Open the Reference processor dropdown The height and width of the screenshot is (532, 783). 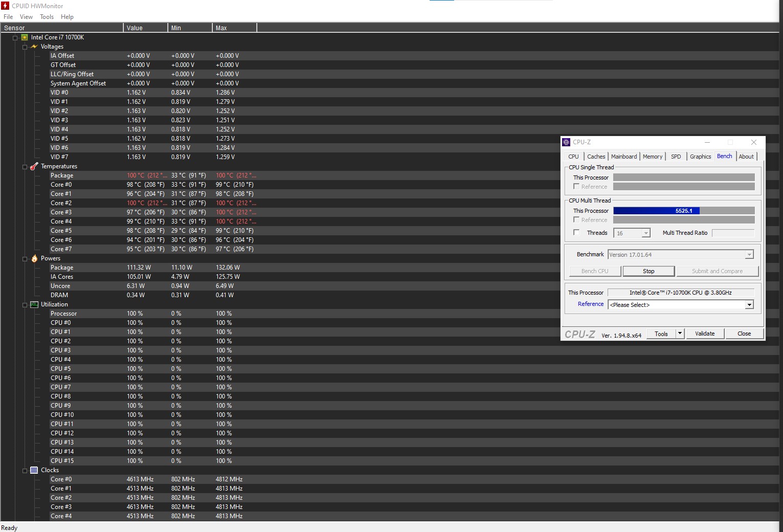pos(749,305)
